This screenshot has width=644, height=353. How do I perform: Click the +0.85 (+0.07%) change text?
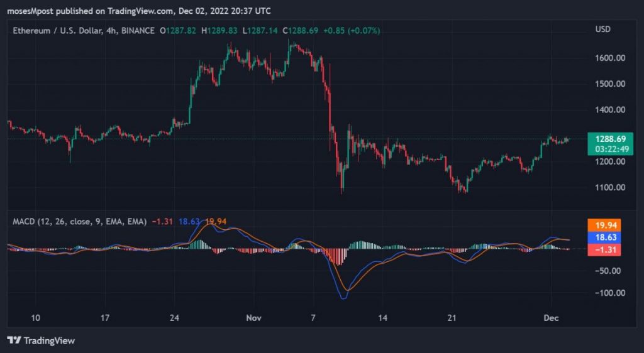352,31
